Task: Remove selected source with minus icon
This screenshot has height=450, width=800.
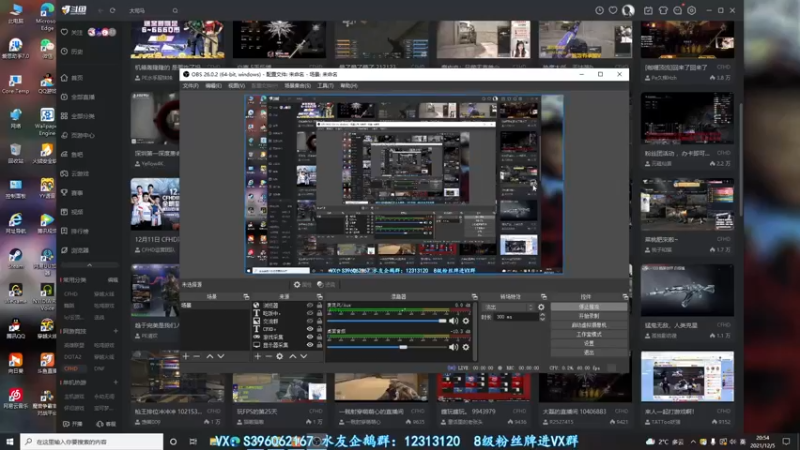Action: tap(268, 356)
